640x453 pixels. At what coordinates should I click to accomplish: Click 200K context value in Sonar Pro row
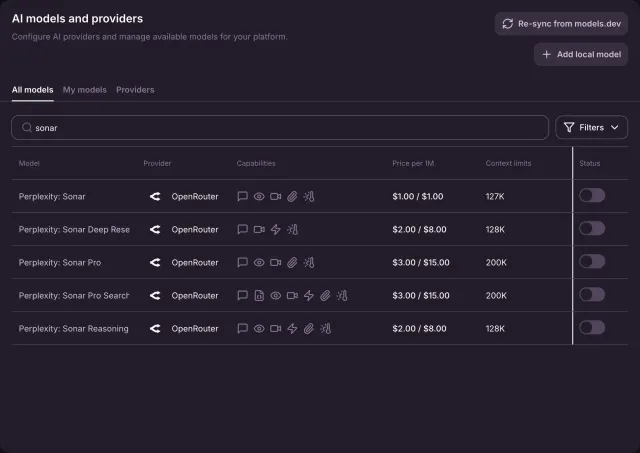point(496,262)
